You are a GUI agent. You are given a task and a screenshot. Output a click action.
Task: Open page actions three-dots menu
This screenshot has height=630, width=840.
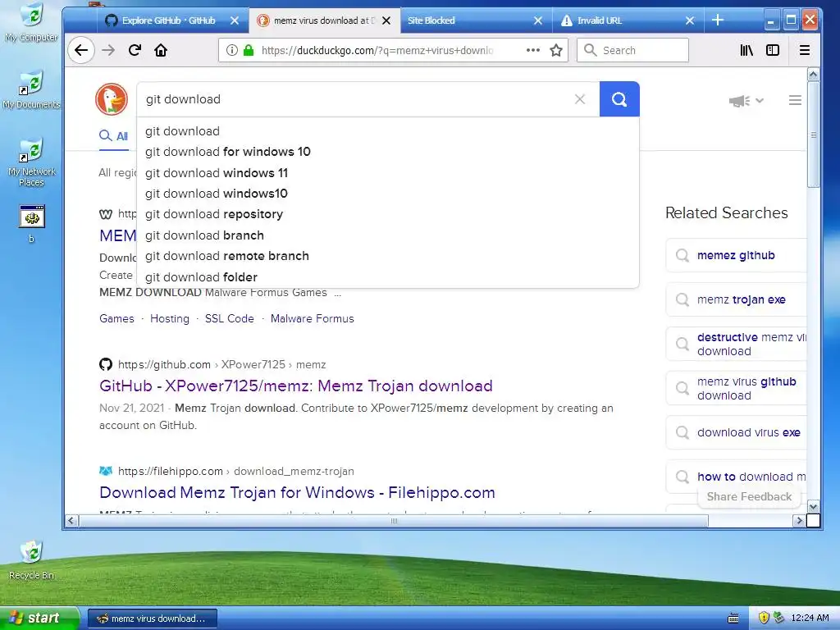click(533, 50)
